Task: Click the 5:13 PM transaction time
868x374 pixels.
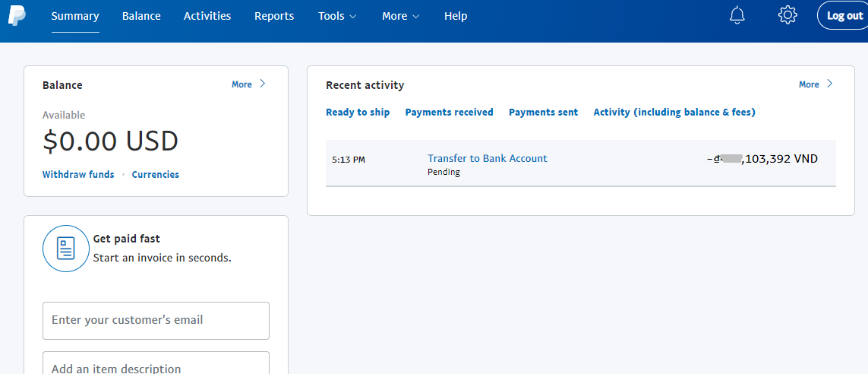Action: (x=349, y=160)
